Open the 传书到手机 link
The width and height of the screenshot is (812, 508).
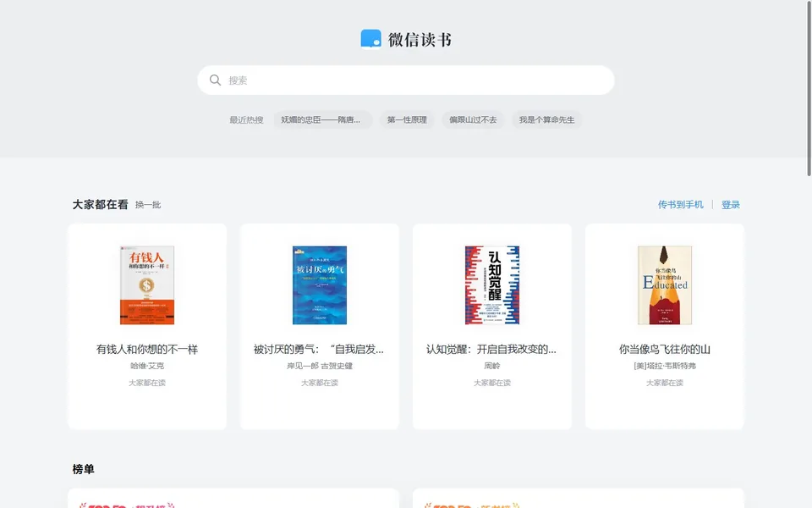tap(680, 205)
